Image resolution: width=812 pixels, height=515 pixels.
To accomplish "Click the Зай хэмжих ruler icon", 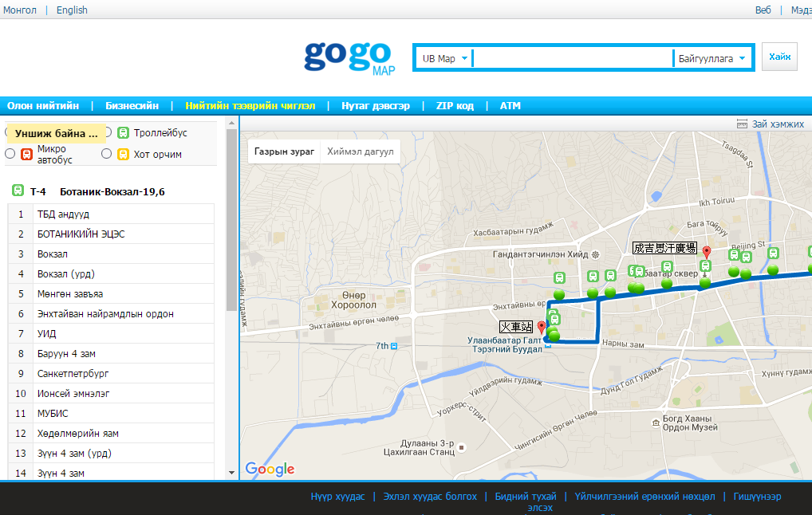I will click(x=742, y=124).
